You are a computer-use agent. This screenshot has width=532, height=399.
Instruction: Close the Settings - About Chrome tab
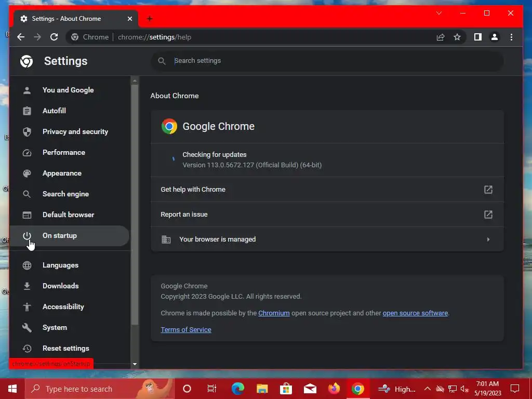(129, 19)
